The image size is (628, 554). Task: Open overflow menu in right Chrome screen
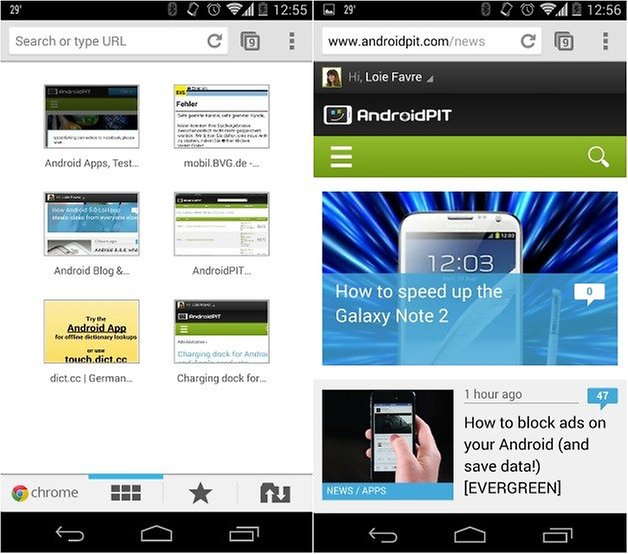coord(605,41)
